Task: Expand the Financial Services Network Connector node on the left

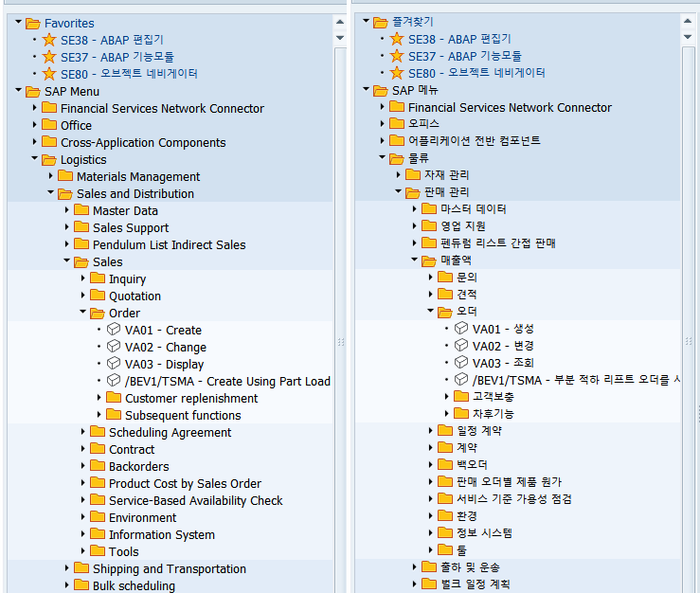Action: click(x=34, y=108)
